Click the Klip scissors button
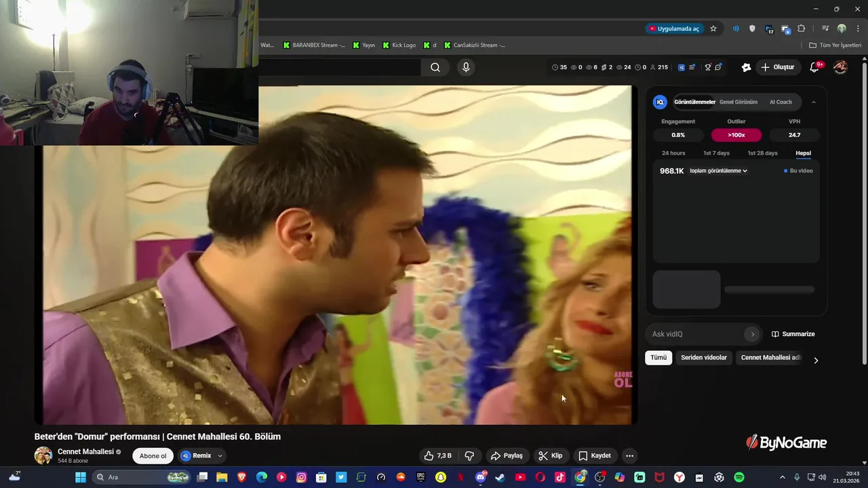 [x=551, y=455]
